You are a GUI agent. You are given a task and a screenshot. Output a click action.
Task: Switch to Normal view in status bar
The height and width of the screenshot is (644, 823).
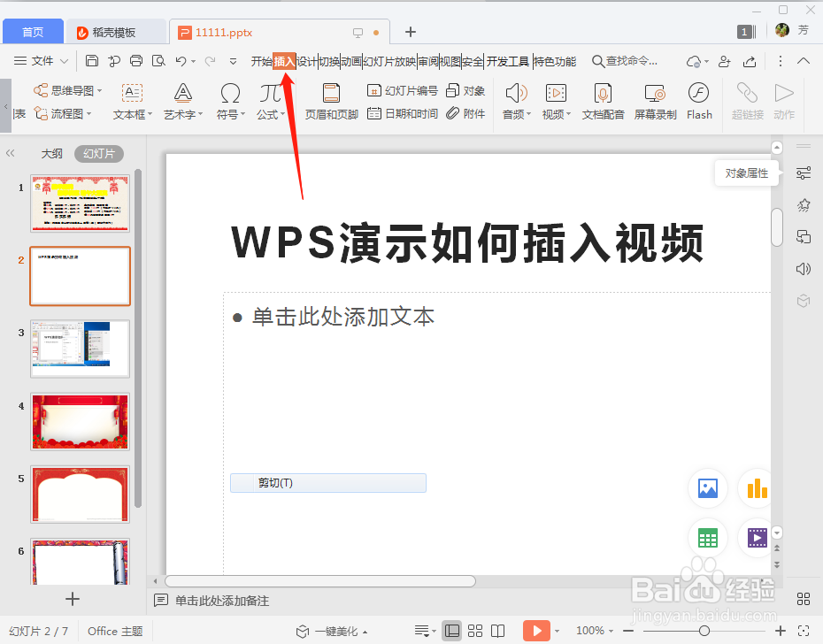pyautogui.click(x=452, y=631)
